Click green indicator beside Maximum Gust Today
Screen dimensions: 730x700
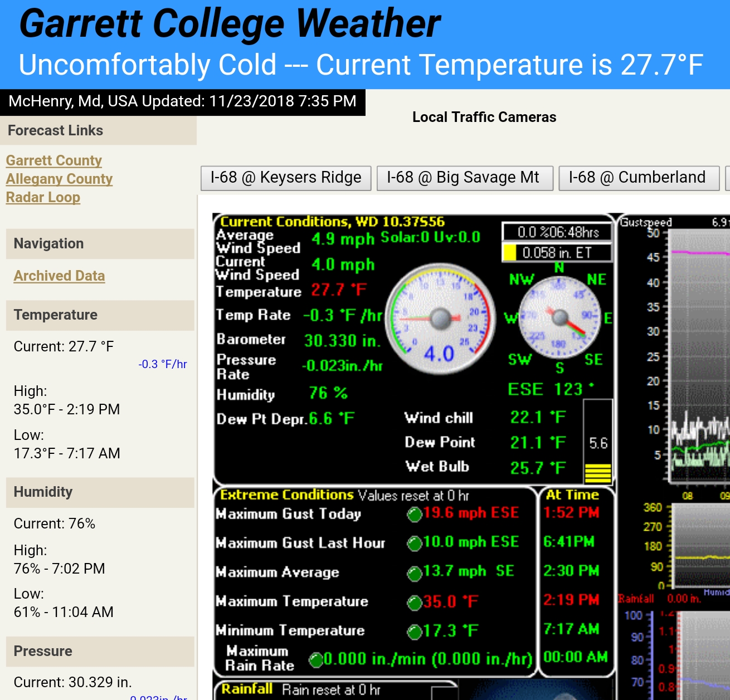[x=415, y=515]
